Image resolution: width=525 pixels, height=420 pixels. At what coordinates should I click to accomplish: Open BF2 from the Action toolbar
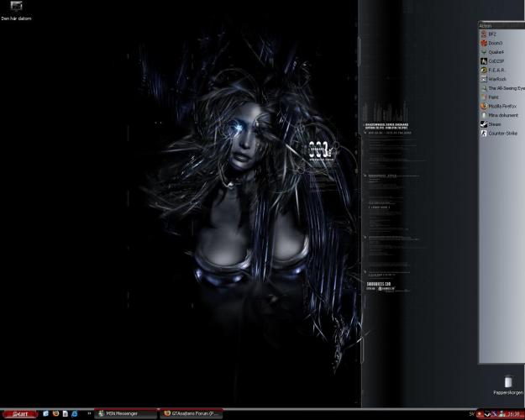click(491, 34)
